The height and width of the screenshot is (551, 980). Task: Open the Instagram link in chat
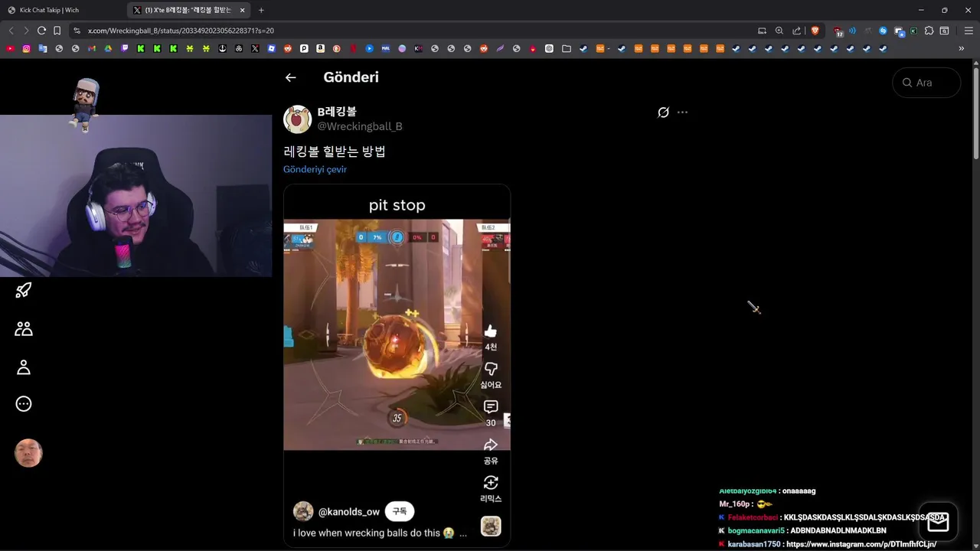pos(861,544)
